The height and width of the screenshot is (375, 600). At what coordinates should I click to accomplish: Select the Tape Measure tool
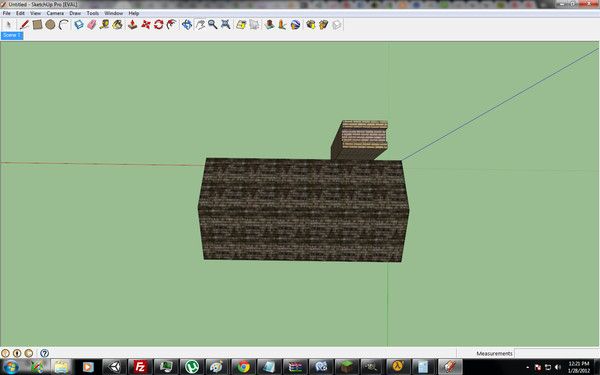click(104, 25)
